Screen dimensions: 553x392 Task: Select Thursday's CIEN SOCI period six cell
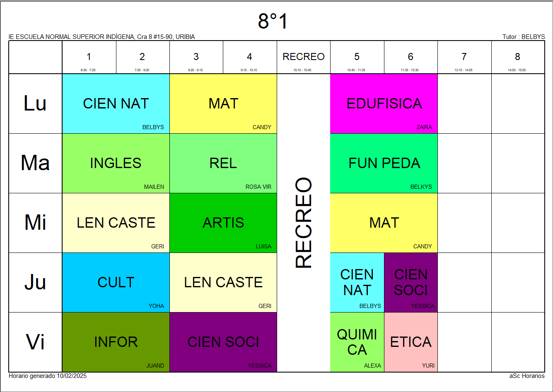(x=411, y=282)
